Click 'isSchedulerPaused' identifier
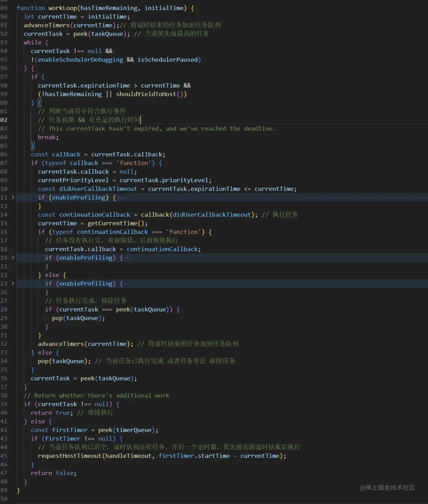The height and width of the screenshot is (504, 428). pos(167,60)
